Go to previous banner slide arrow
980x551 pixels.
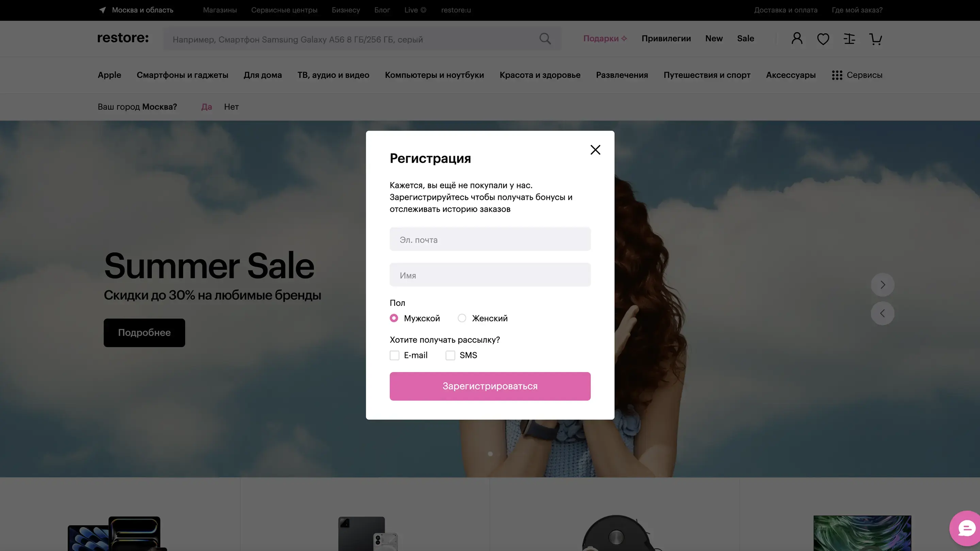882,313
